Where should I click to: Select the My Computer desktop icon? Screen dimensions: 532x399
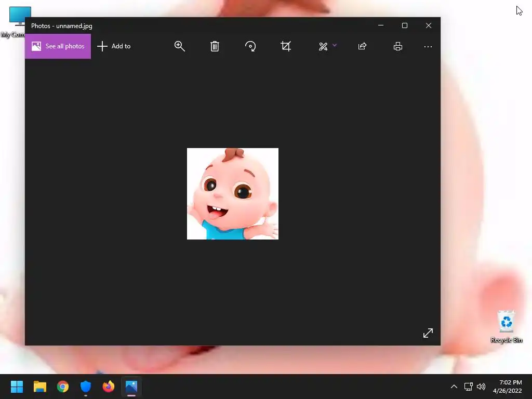point(14,22)
